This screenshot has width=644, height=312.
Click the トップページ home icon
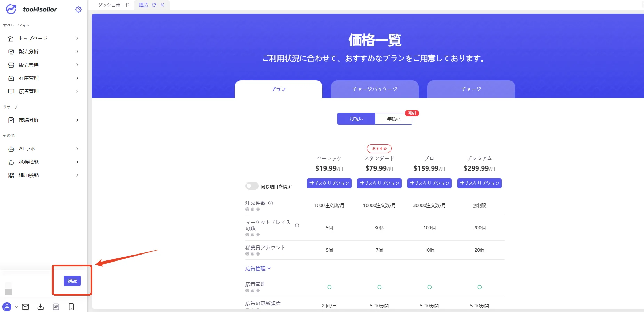tap(11, 38)
